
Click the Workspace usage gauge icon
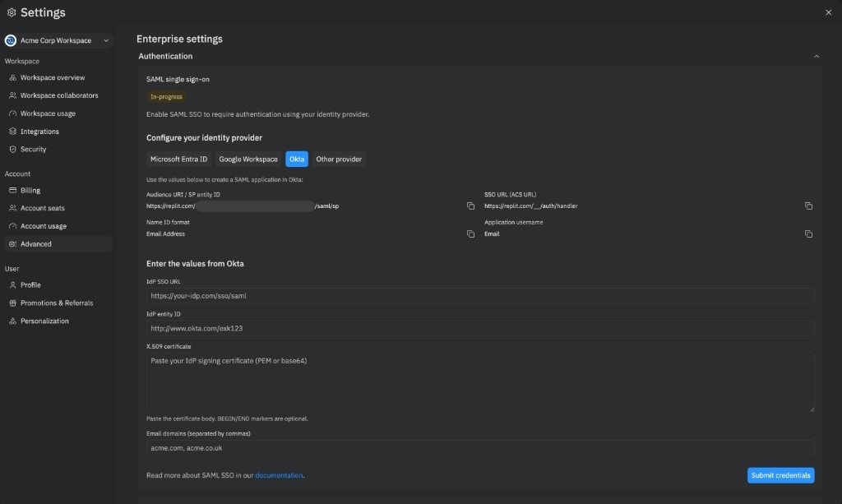point(13,113)
